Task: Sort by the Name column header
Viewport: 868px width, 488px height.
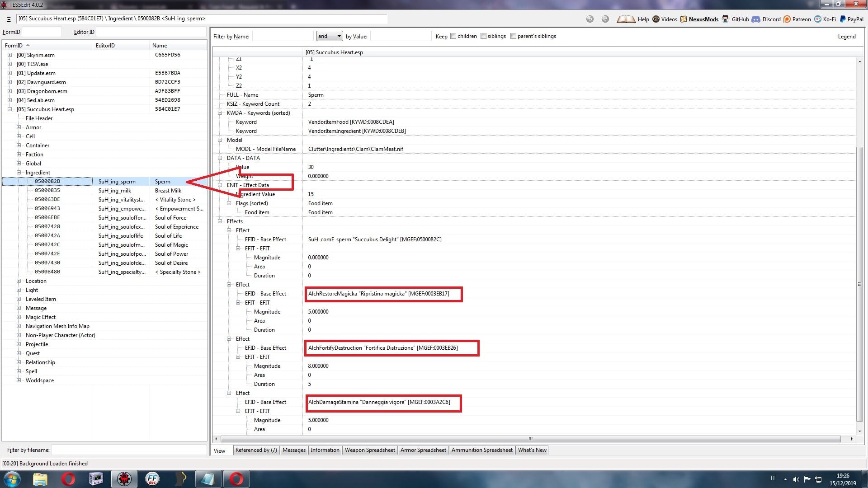Action: pos(178,46)
